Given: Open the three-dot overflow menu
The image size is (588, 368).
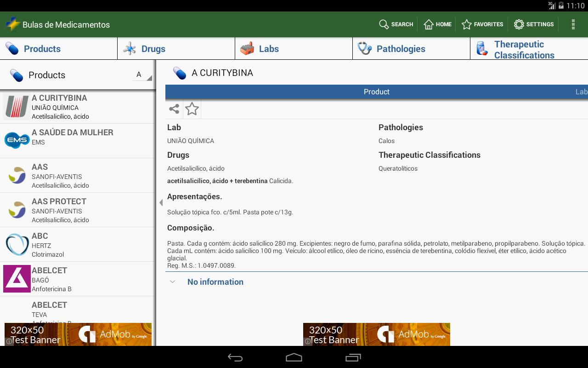Looking at the screenshot, I should pos(573,24).
